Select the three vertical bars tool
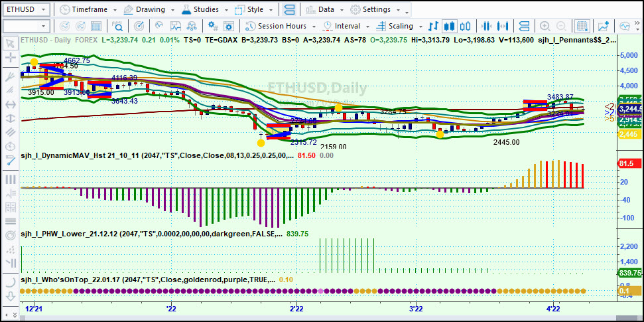This screenshot has height=322, width=644. tap(11, 180)
